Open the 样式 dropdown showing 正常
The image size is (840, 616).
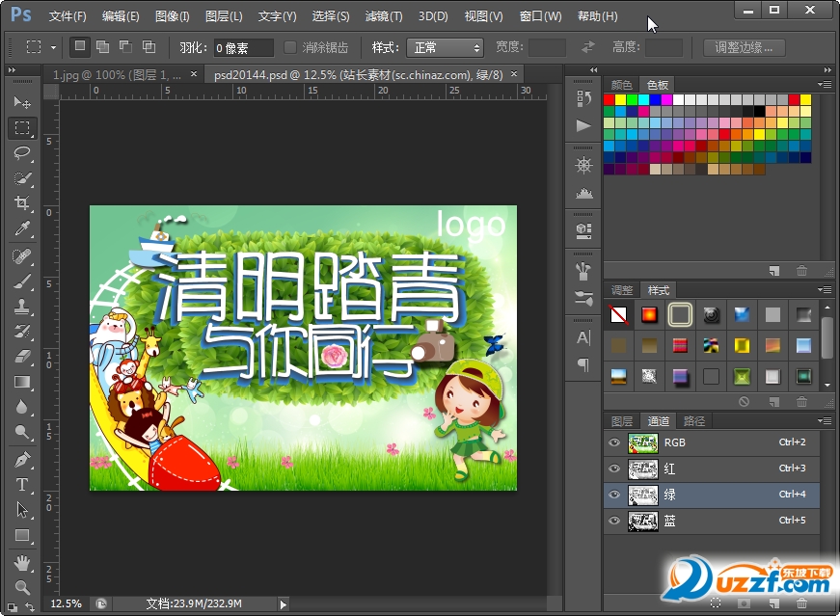point(444,47)
